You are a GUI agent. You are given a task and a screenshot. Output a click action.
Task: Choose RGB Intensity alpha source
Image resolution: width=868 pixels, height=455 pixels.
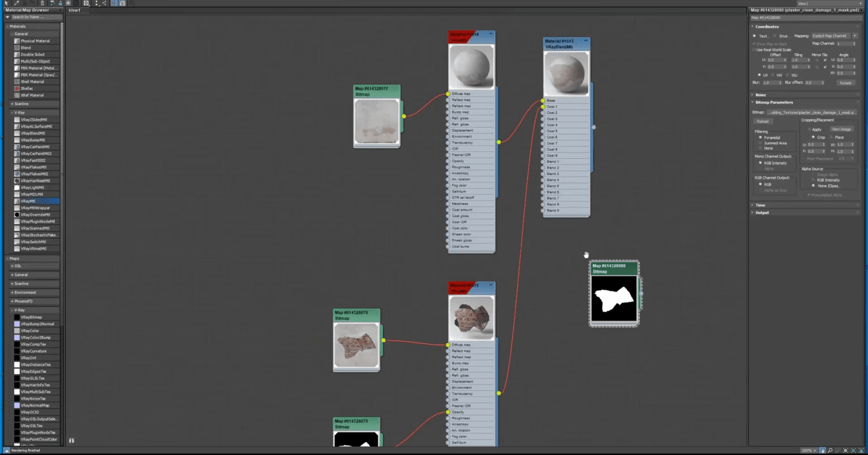tap(813, 180)
